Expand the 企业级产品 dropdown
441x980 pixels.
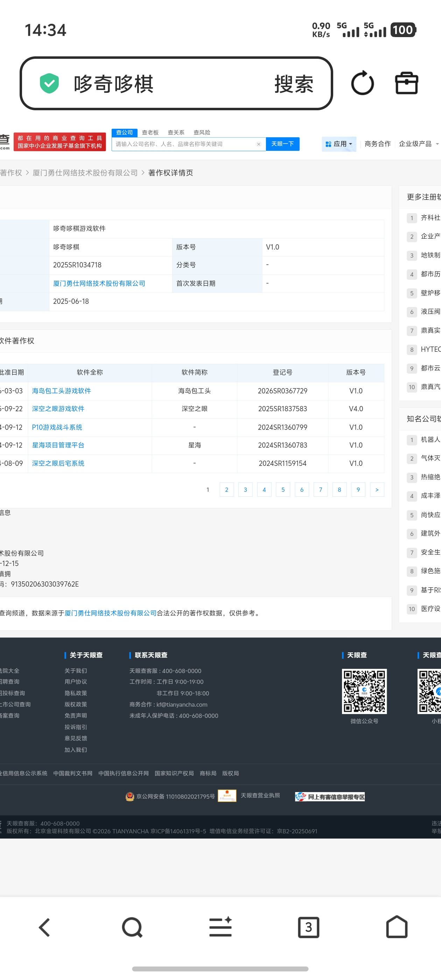(x=419, y=144)
